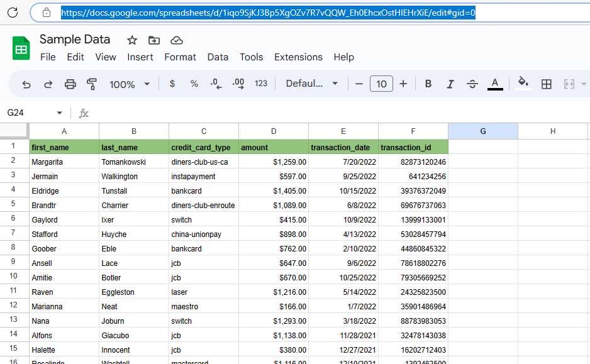Undo the last action
Screen dimensions: 590x364
[26, 84]
